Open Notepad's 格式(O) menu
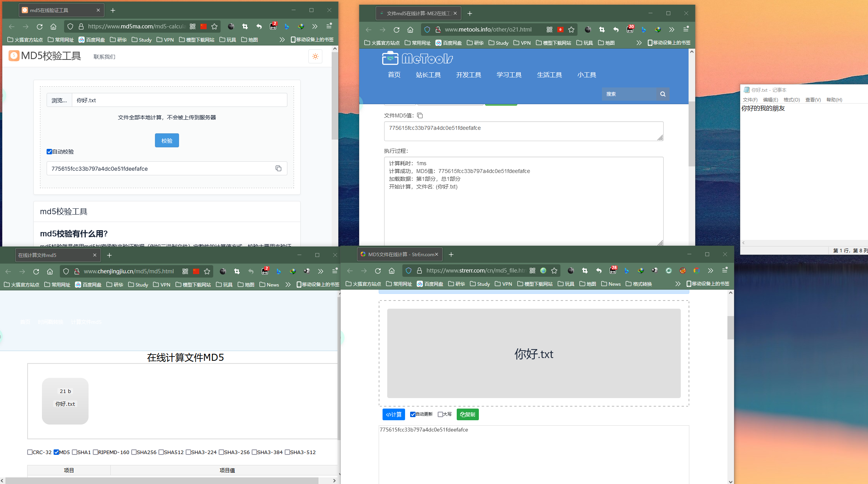Screen dimensions: 868x484 coord(791,100)
